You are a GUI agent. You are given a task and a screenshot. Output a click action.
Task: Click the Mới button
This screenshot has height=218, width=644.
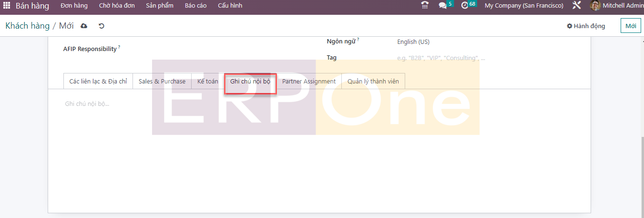pos(631,26)
